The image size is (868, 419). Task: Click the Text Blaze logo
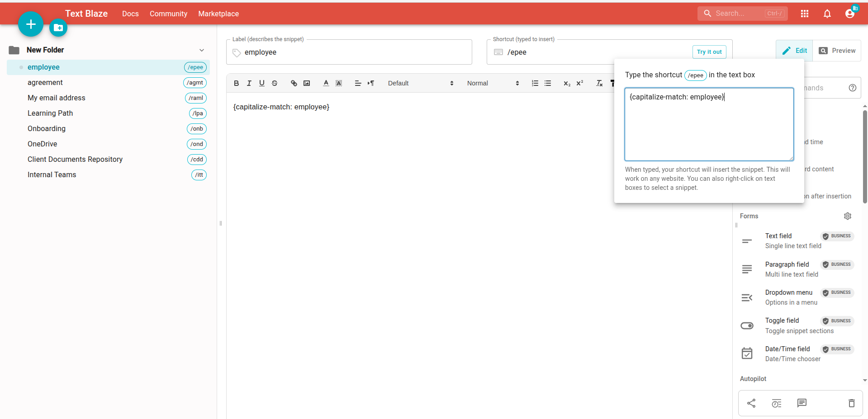coord(86,14)
